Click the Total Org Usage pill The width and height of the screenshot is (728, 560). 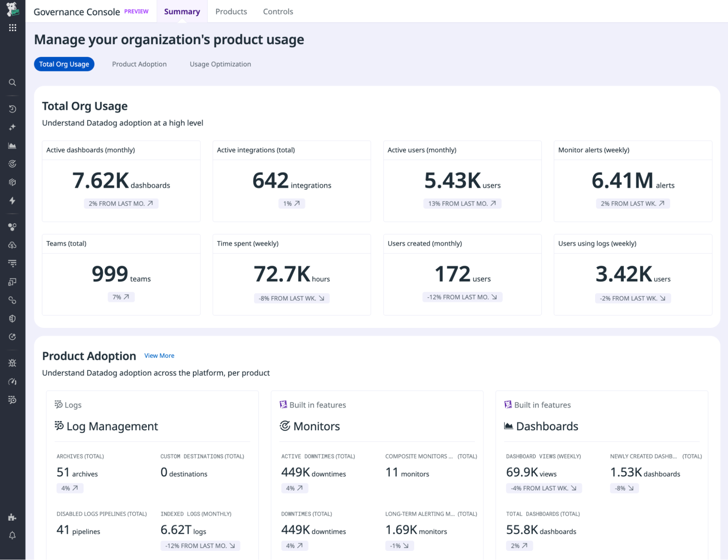coord(64,64)
